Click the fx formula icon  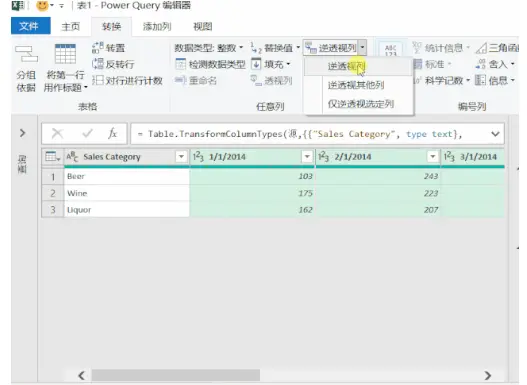(x=112, y=134)
